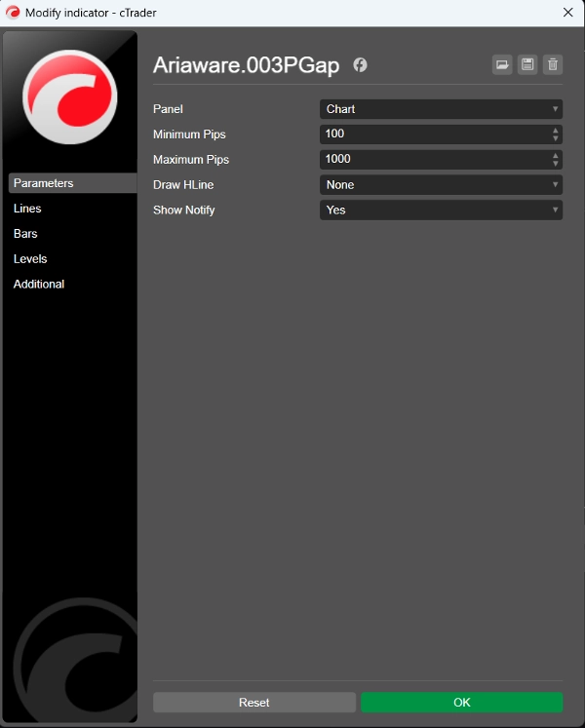Viewport: 585px width, 728px height.
Task: Click the cTrader icon in the title bar
Action: tap(14, 12)
